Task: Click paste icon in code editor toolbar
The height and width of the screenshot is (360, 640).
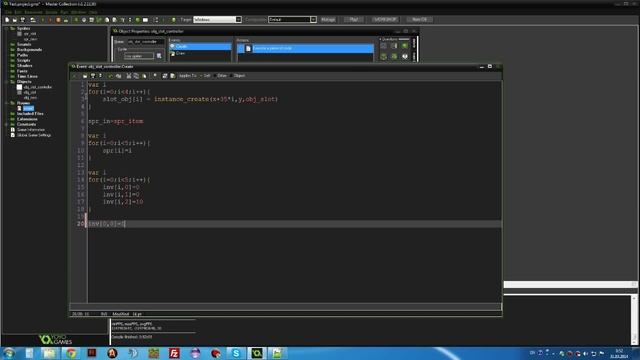Action: (144, 76)
